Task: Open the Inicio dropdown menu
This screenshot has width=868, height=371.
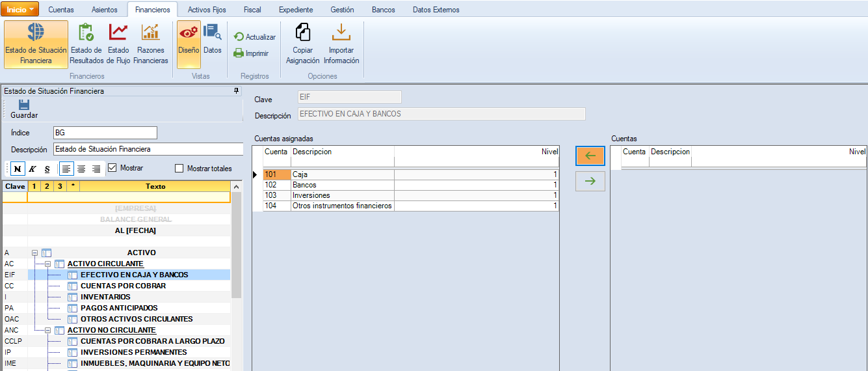Action: point(21,10)
